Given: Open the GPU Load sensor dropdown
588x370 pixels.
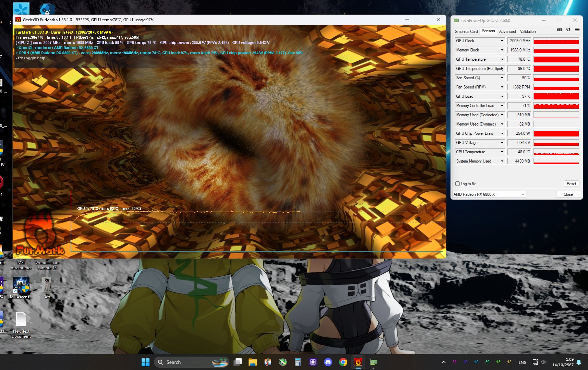Looking at the screenshot, I should [502, 96].
